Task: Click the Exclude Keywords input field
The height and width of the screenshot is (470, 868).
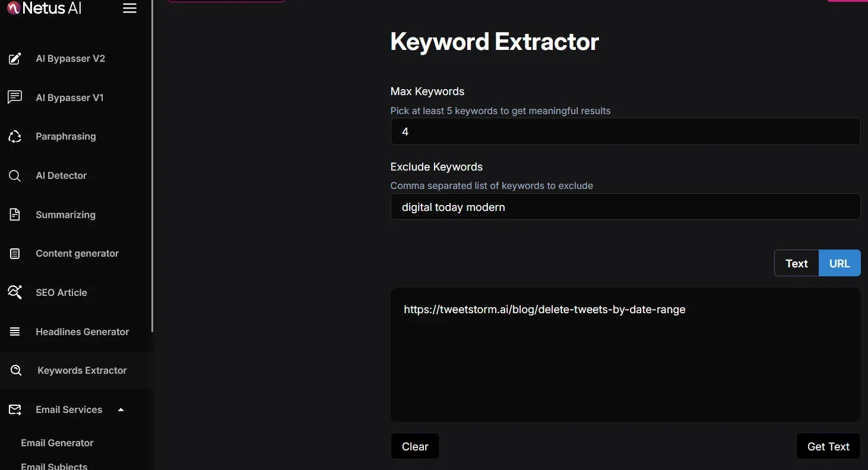Action: point(625,207)
